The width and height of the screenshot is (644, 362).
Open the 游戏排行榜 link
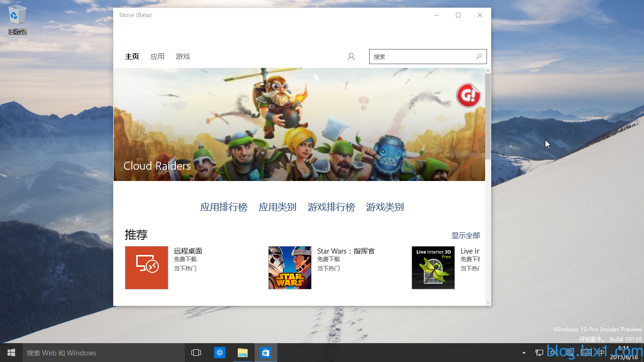point(331,207)
